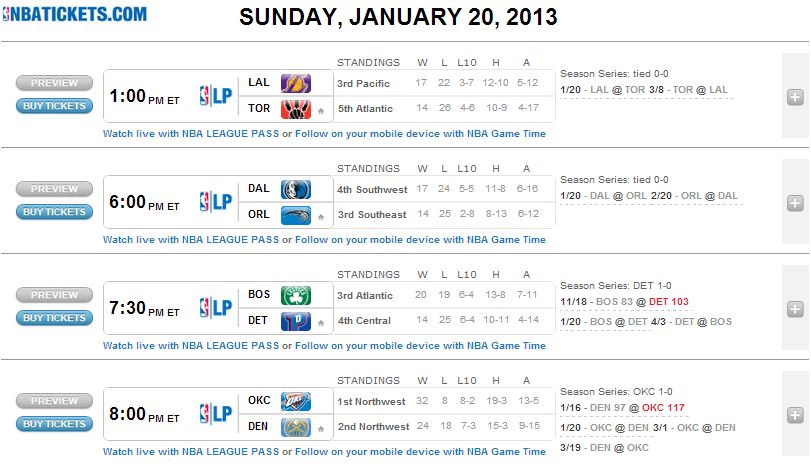Buy tickets for the 1:00 PM game
Screen dimensions: 811x467
[55, 106]
